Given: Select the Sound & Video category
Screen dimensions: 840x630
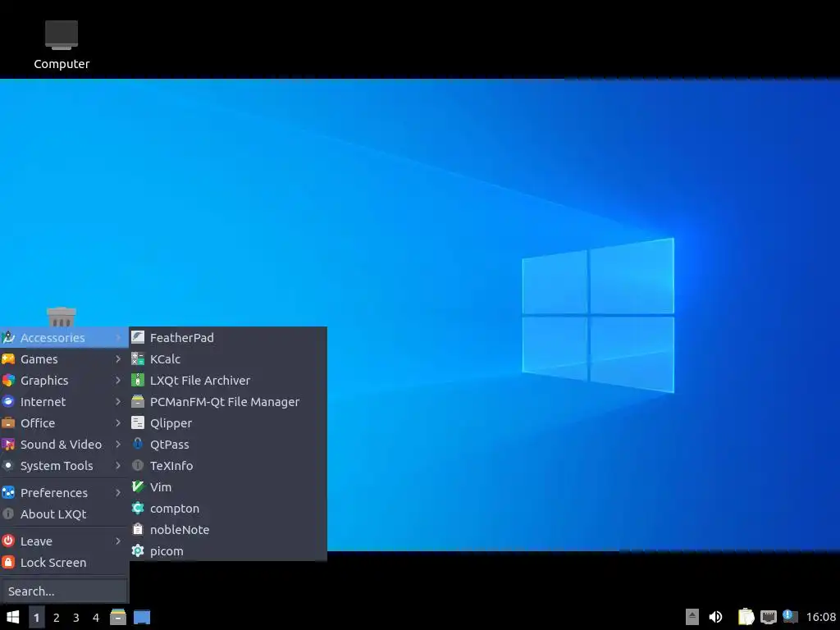Looking at the screenshot, I should (64, 445).
